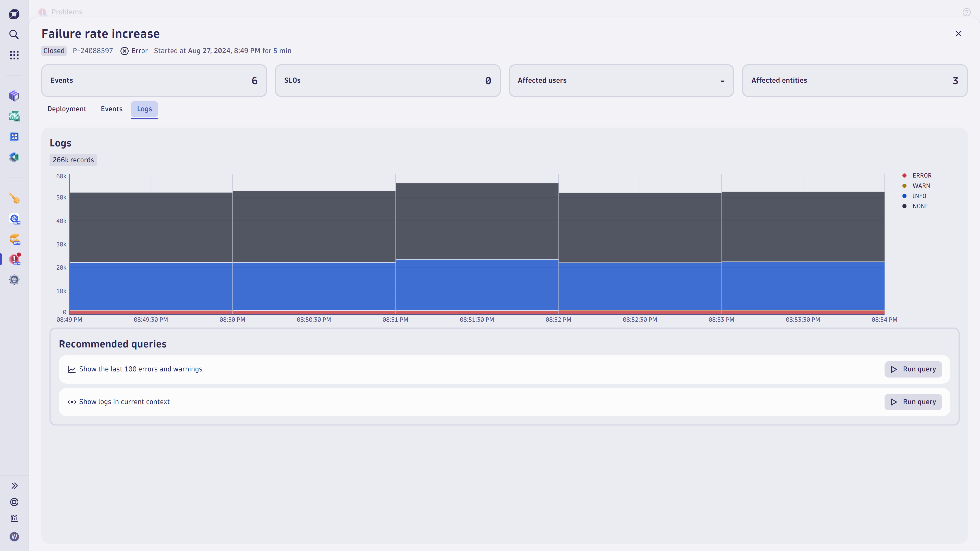The width and height of the screenshot is (980, 551).
Task: Click the Dynatrace logo
Action: [x=14, y=14]
